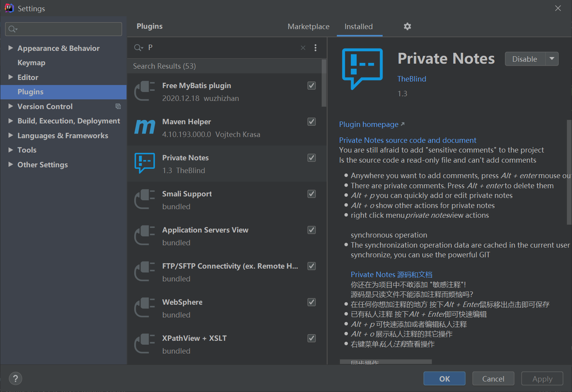Click the XPathView + XSLT plugin icon
Image resolution: width=572 pixels, height=392 pixels.
(145, 343)
